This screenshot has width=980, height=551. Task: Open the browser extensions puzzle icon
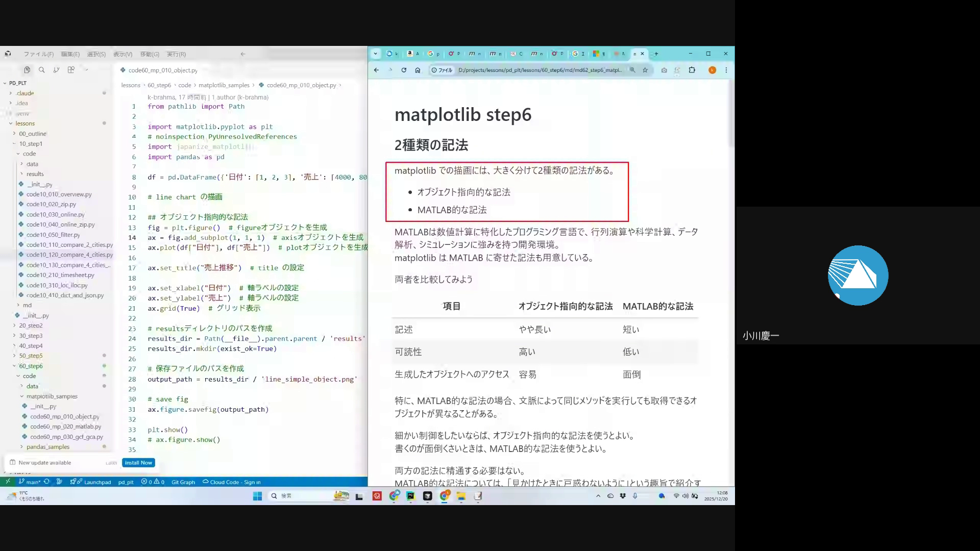tap(692, 70)
